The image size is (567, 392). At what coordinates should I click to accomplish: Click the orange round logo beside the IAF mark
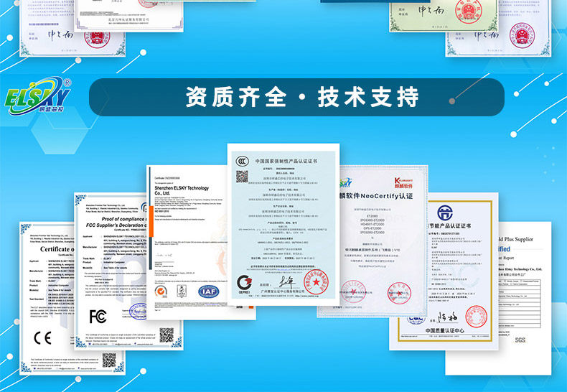pyautogui.click(x=161, y=291)
